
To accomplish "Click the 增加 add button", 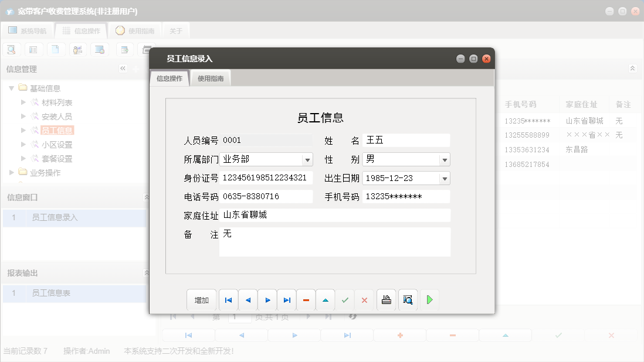I will coord(202,299).
